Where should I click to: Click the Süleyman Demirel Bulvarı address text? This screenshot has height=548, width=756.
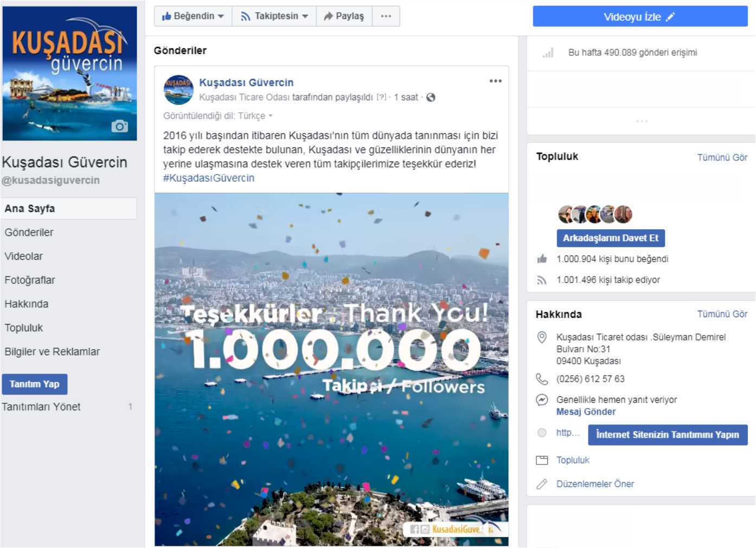pyautogui.click(x=641, y=349)
